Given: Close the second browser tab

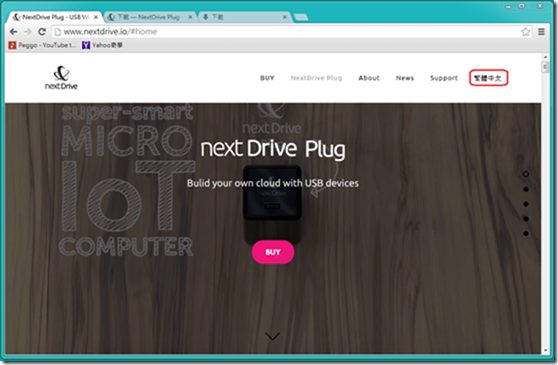Looking at the screenshot, I should pos(190,17).
